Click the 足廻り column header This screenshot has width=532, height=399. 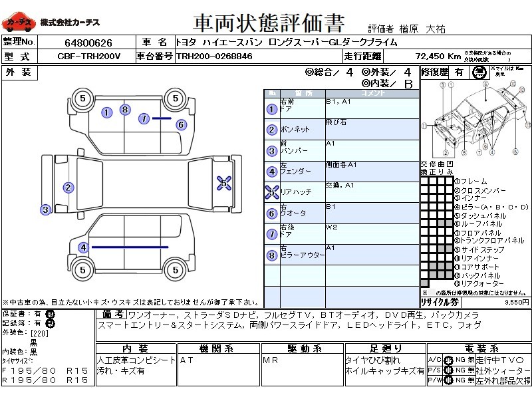[386, 348]
